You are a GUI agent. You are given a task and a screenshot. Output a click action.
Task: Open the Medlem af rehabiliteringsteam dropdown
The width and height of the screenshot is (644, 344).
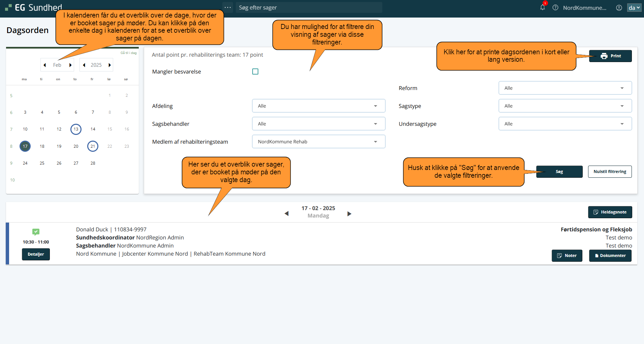tap(318, 142)
